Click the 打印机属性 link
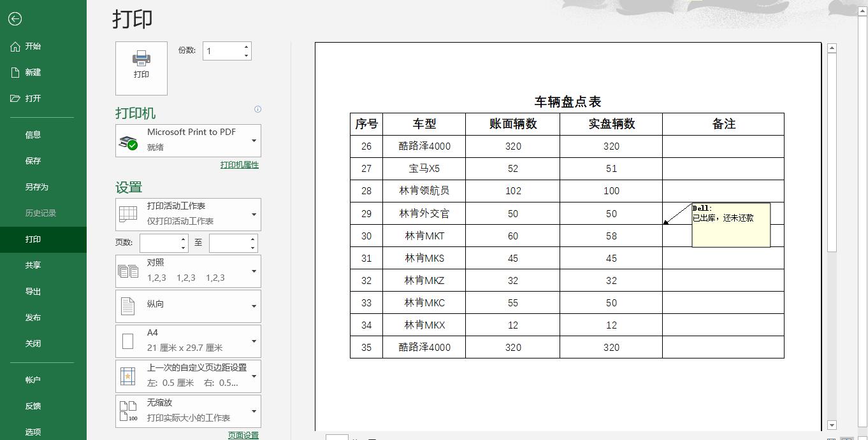The image size is (868, 440). [240, 164]
